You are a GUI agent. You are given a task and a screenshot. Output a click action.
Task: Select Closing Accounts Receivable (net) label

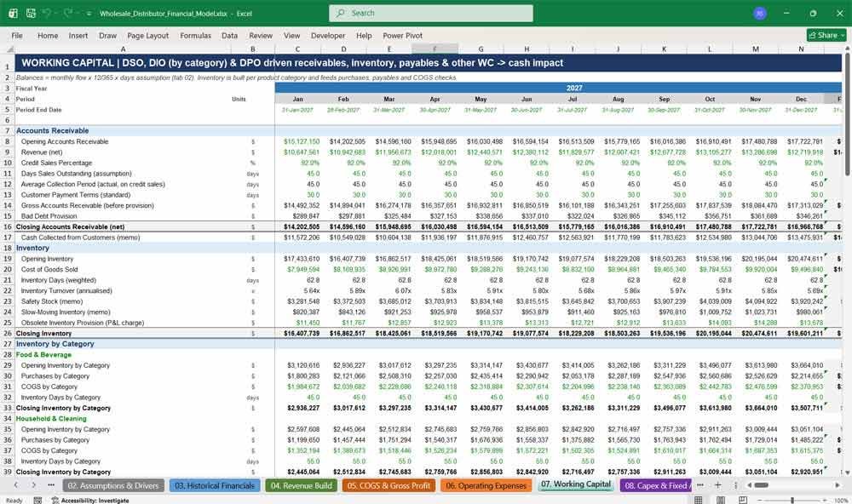point(70,226)
